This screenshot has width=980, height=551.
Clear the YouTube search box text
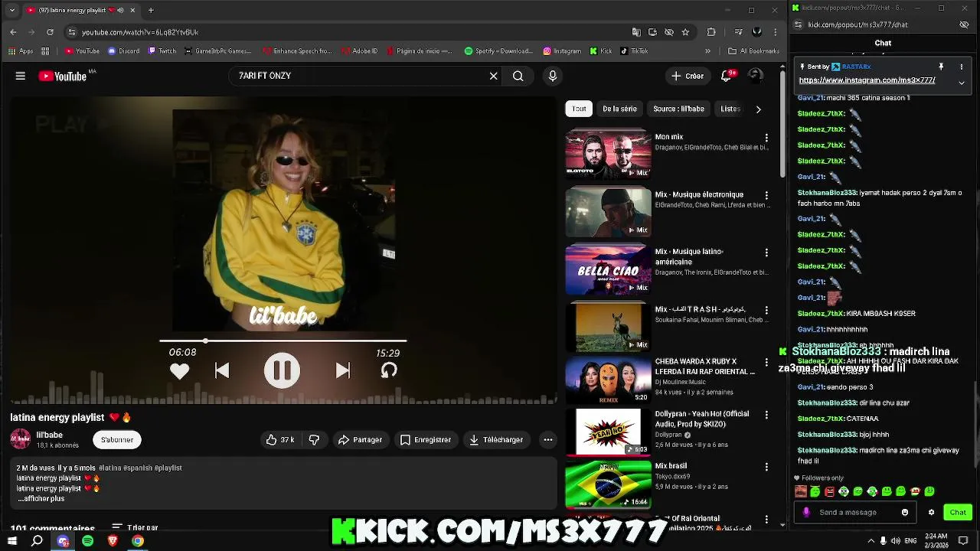(x=493, y=76)
